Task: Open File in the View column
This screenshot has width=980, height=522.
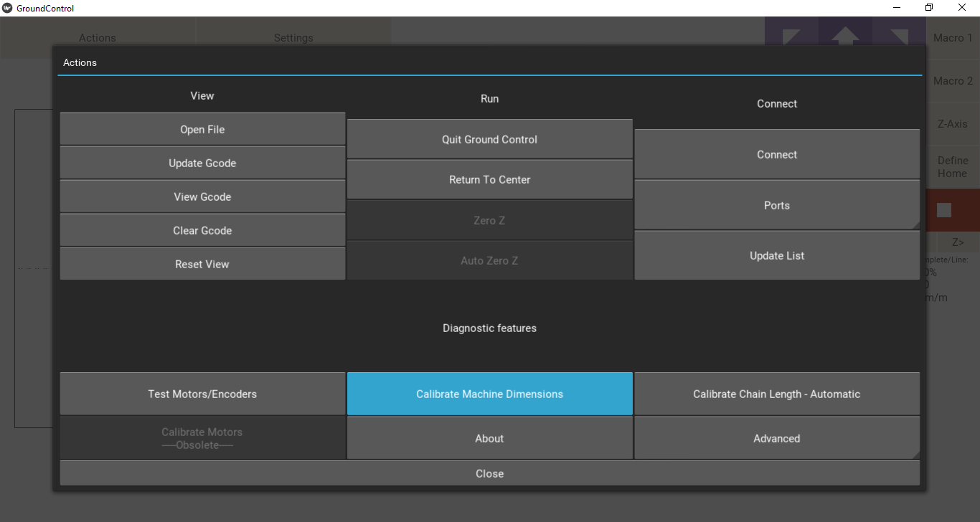Action: point(202,129)
